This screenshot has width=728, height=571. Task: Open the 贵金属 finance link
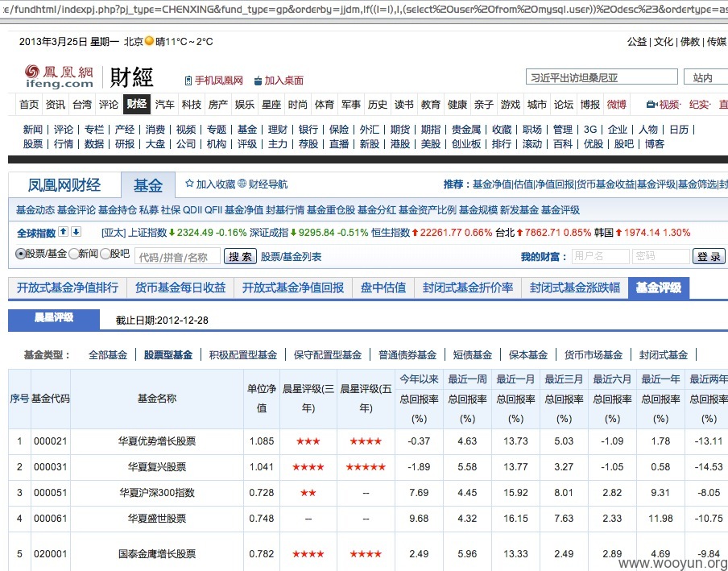pos(466,130)
